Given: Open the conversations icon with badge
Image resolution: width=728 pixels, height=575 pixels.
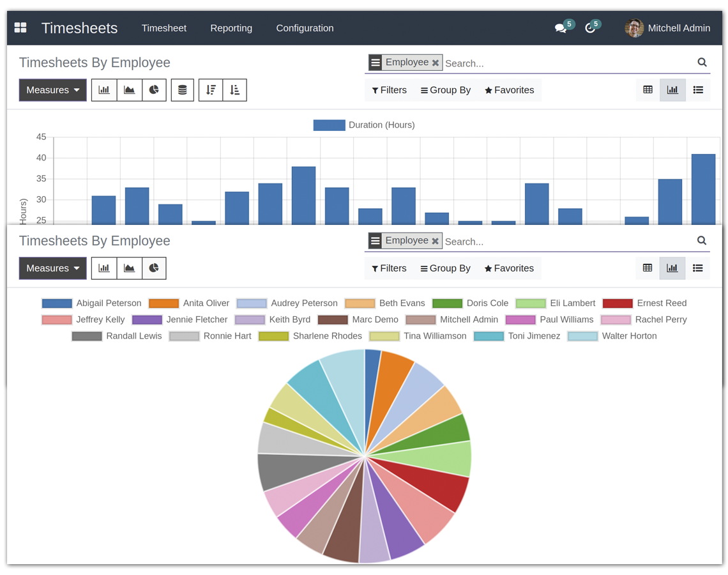Looking at the screenshot, I should pos(561,28).
